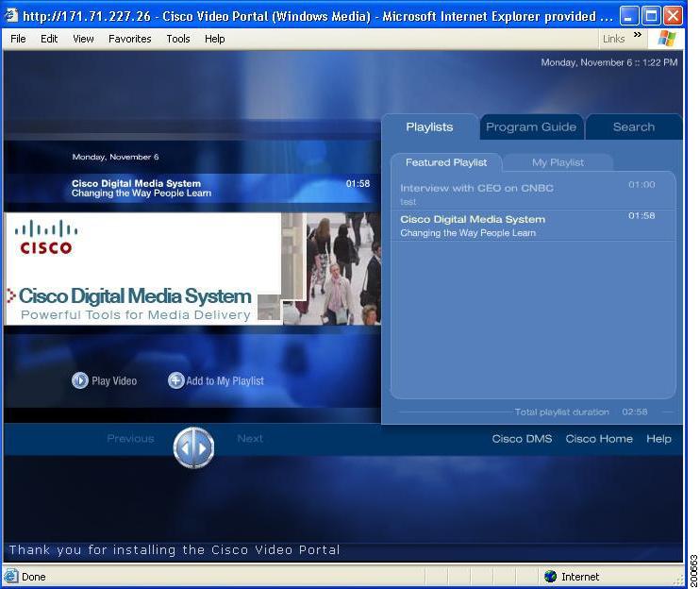Viewport: 700px width, 589px height.
Task: Select the Featured Playlist sub-tab
Action: click(x=446, y=162)
